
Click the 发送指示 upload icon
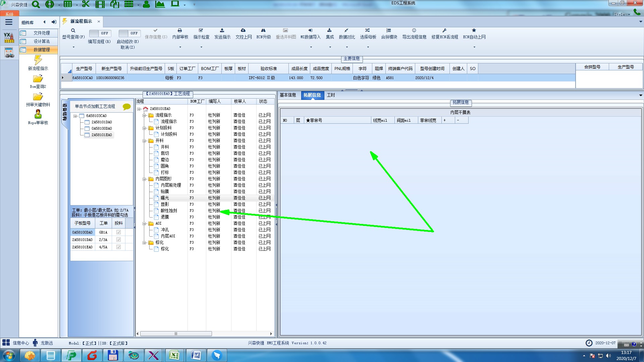click(222, 31)
